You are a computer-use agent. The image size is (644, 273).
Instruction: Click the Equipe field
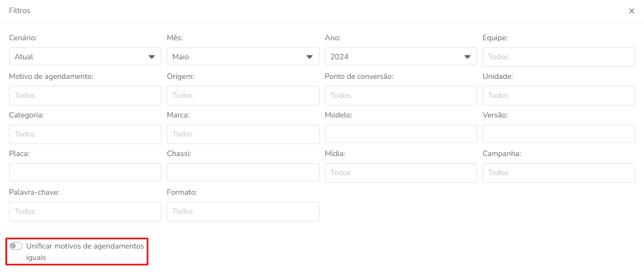(x=559, y=57)
